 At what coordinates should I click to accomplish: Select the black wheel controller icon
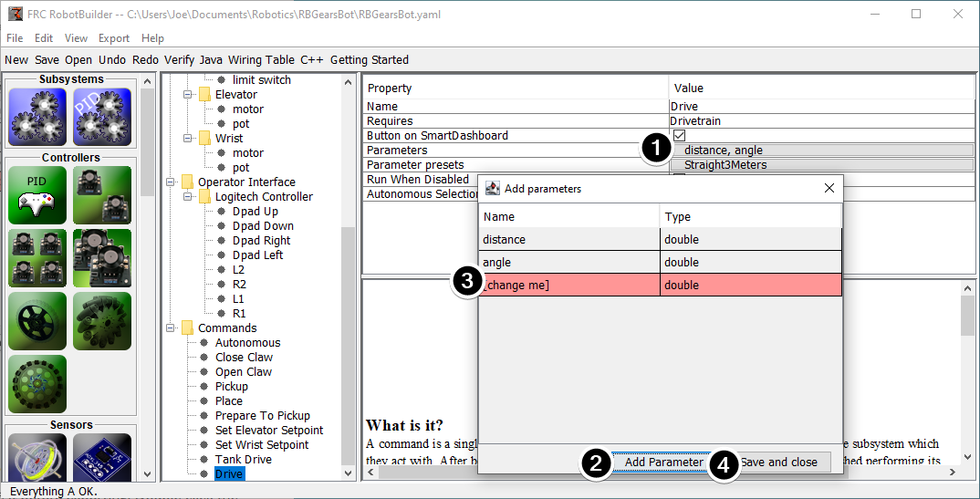point(37,321)
